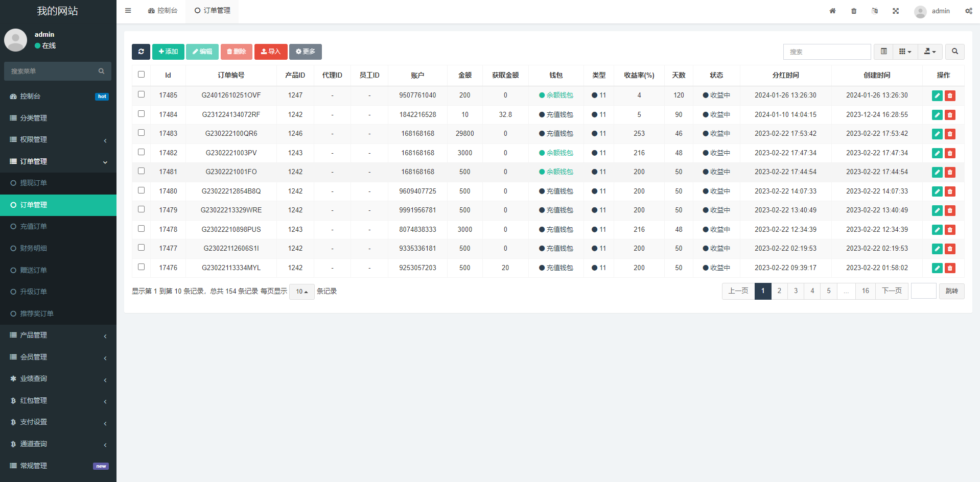The image size is (980, 482).
Task: Click the table 搜索 input field
Action: click(827, 52)
